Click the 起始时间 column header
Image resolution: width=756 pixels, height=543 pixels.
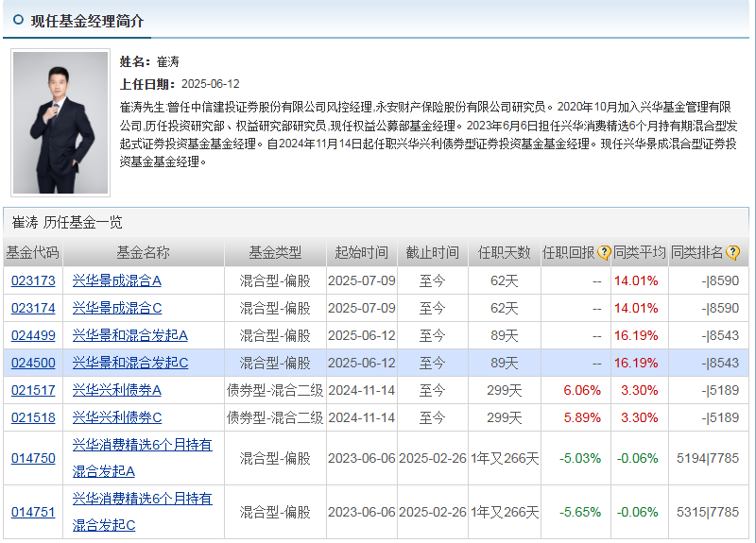(x=362, y=252)
